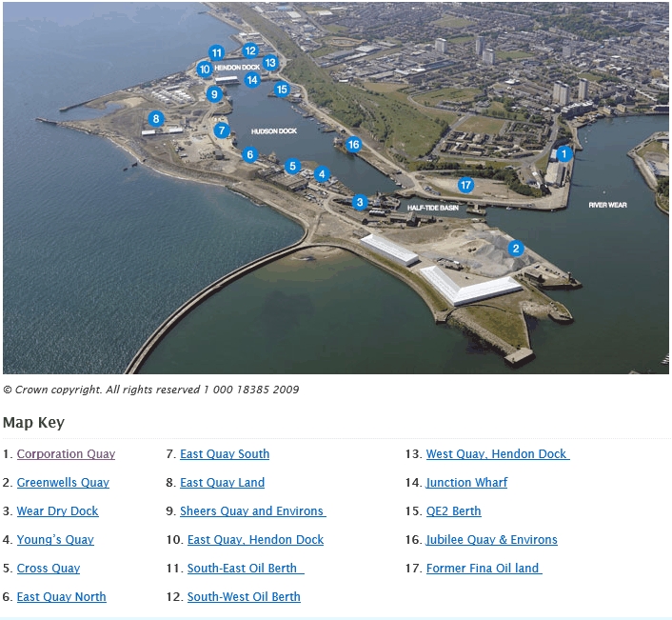Click map marker 8 on the map

(x=156, y=119)
